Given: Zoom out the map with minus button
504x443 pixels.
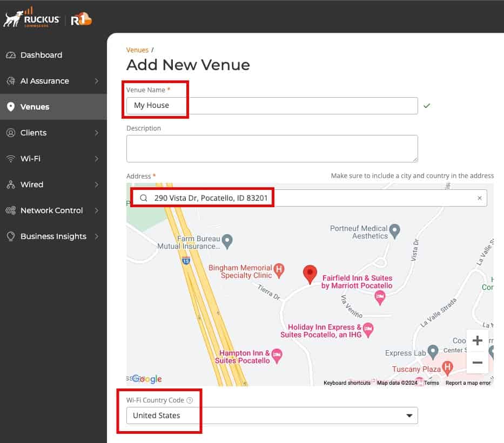Looking at the screenshot, I should click(x=478, y=363).
